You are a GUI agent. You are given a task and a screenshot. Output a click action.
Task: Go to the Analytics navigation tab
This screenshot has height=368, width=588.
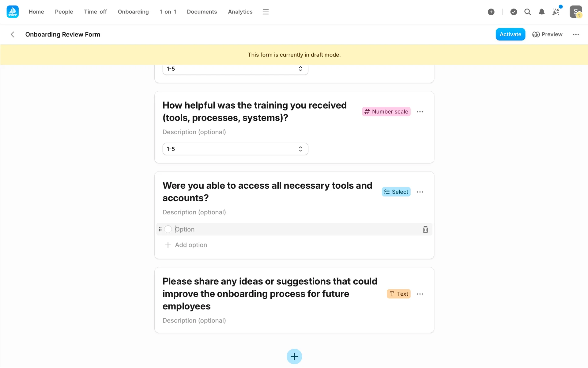240,12
